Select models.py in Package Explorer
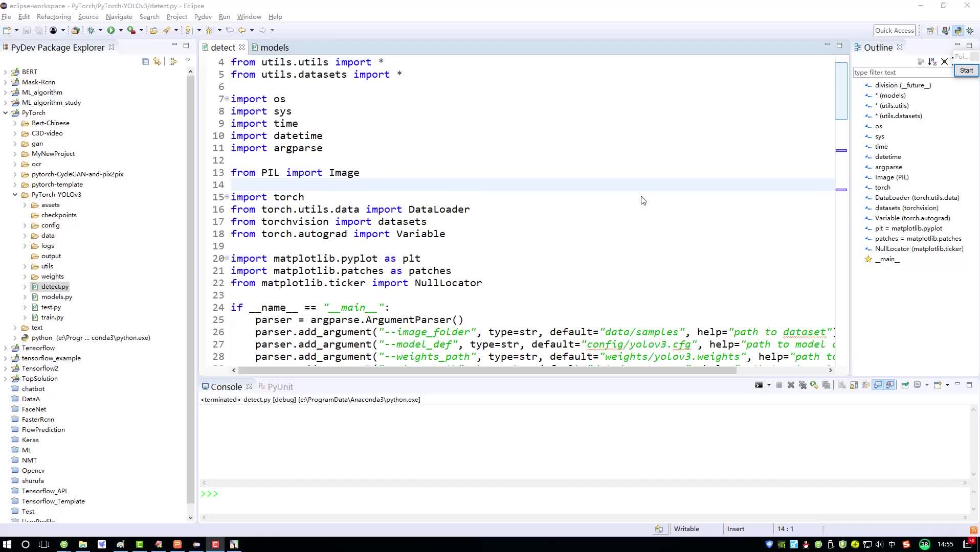980x552 pixels. tap(56, 297)
